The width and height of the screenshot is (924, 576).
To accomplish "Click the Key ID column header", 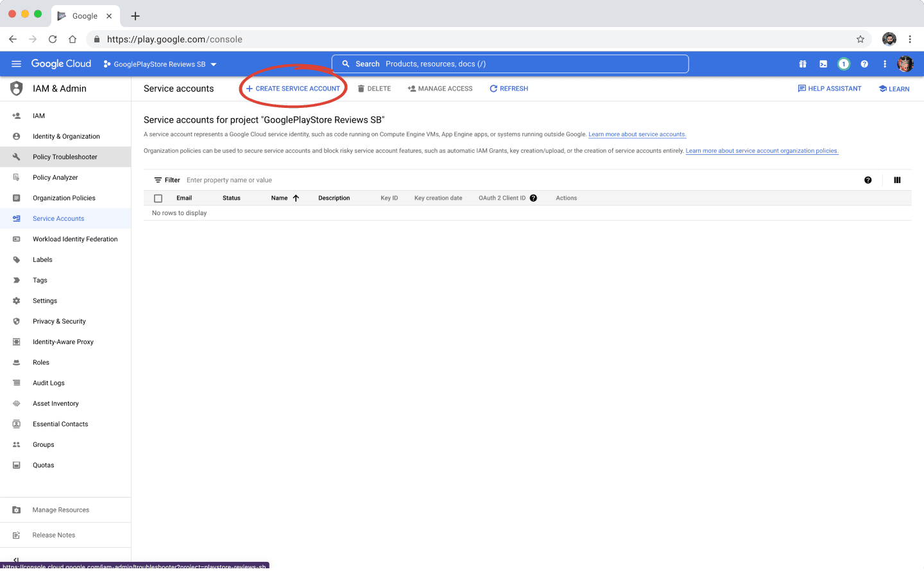I will tap(389, 198).
